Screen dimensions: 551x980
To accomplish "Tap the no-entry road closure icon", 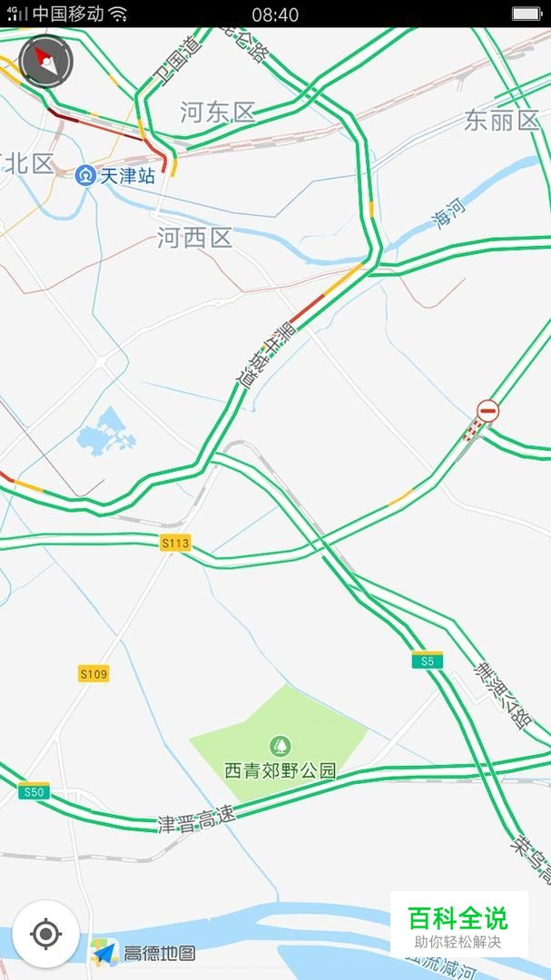I will [x=487, y=411].
